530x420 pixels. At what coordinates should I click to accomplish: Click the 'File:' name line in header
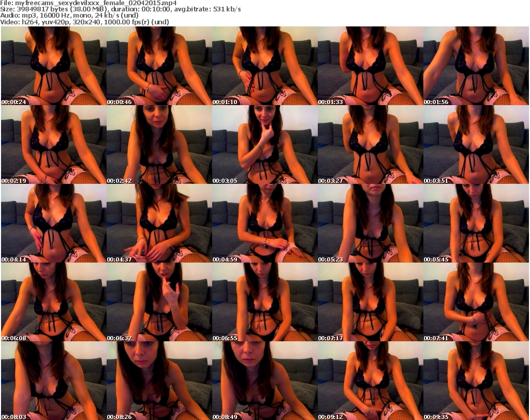click(89, 3)
